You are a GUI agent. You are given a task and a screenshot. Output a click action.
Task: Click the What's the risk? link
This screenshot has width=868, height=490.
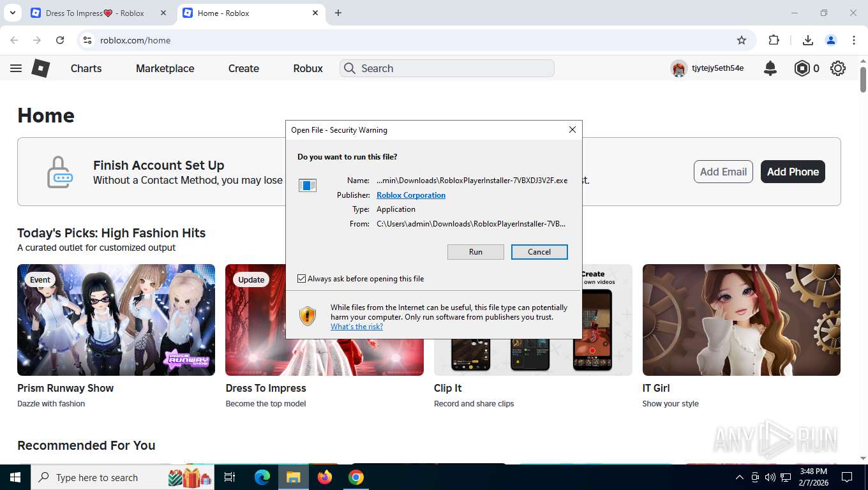point(357,327)
